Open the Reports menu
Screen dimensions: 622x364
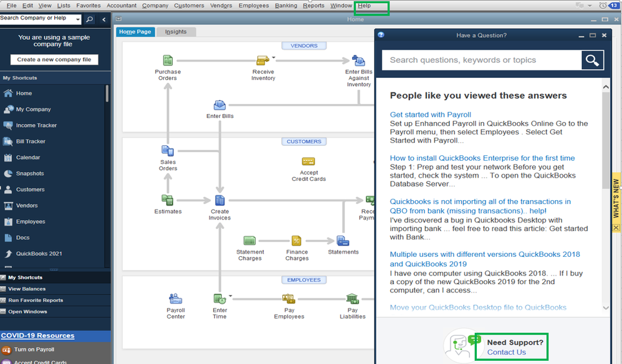pyautogui.click(x=313, y=6)
